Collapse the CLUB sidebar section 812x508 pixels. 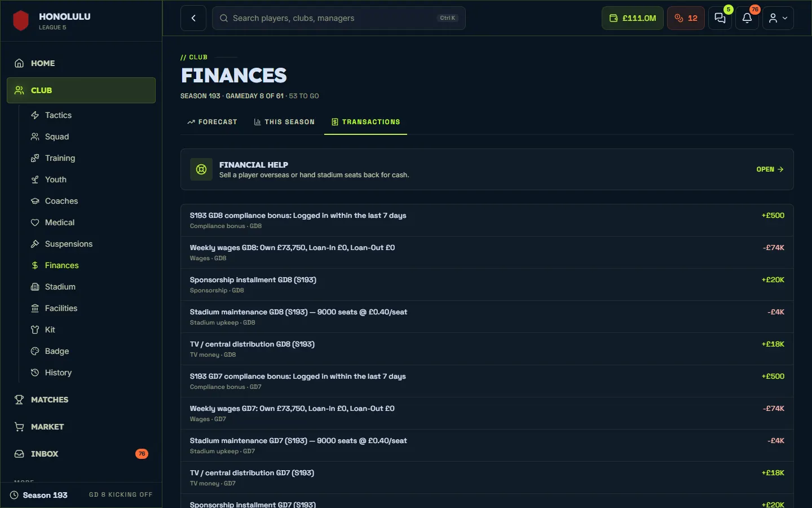81,90
